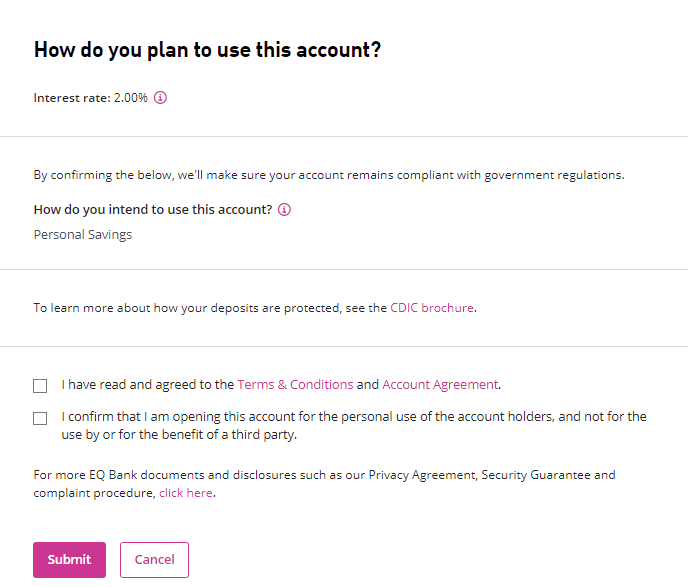Open info icon next to account intent question
688x587 pixels.
(284, 210)
